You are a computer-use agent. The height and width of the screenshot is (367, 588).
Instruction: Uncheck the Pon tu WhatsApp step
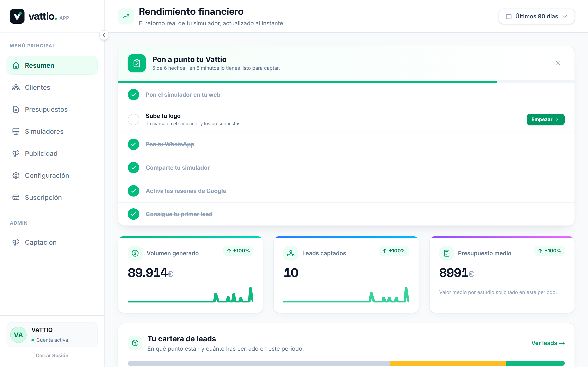pos(133,144)
